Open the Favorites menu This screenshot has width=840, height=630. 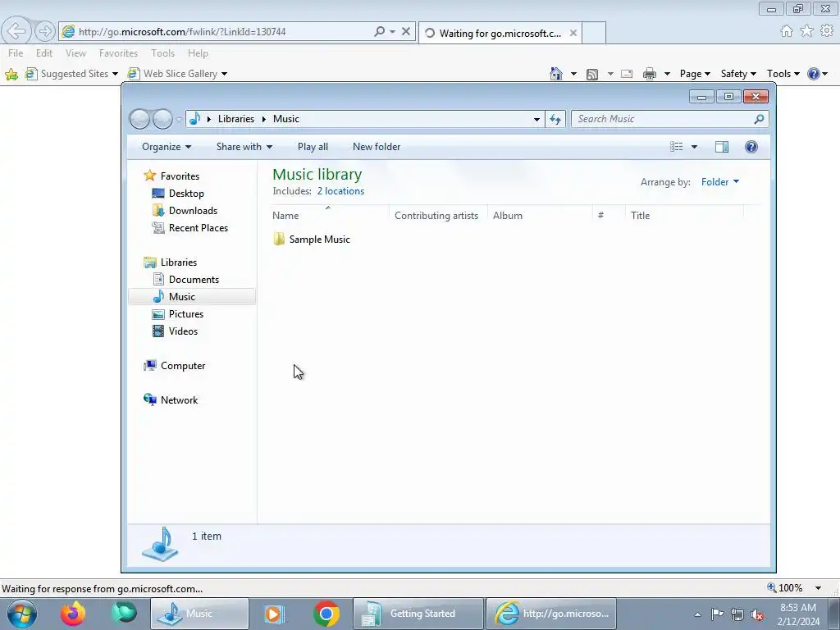click(x=118, y=53)
